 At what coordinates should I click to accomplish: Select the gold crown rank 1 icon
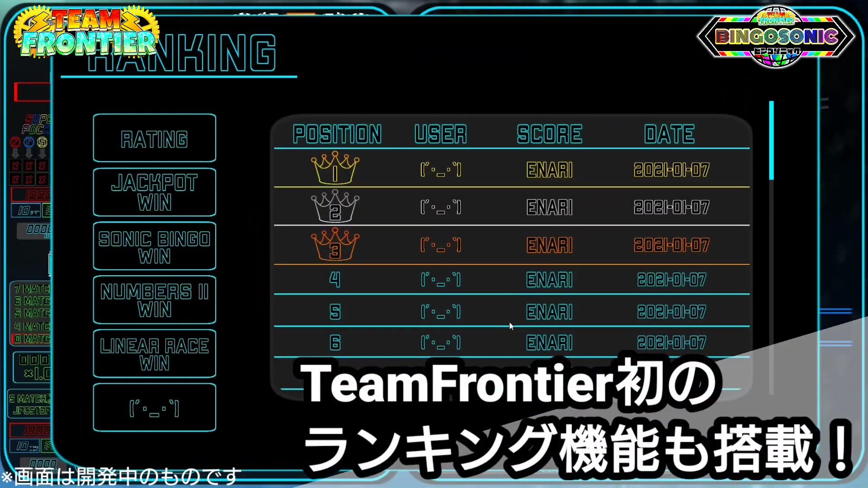click(x=335, y=169)
